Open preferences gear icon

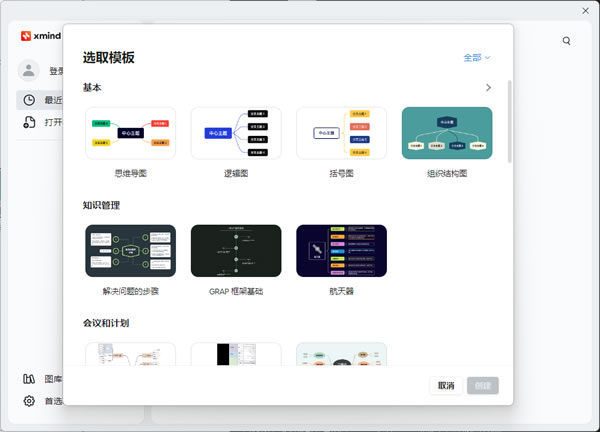click(29, 401)
